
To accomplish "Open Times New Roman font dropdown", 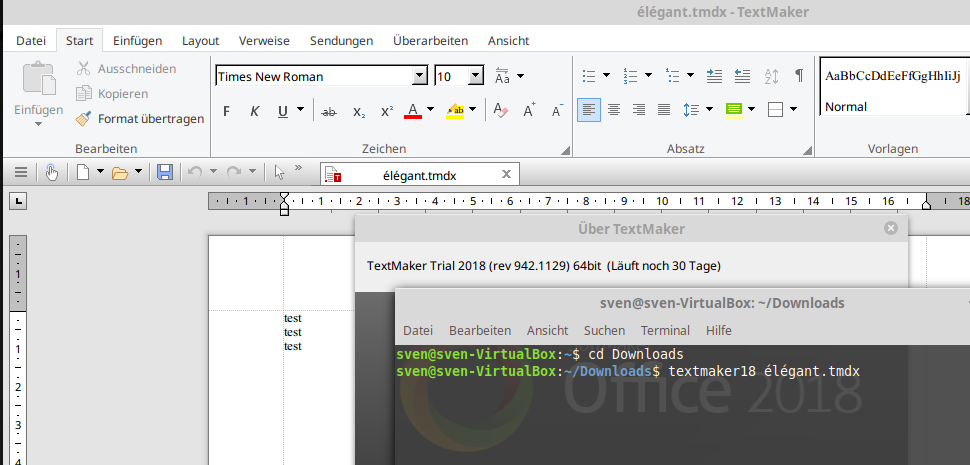I will tap(420, 76).
